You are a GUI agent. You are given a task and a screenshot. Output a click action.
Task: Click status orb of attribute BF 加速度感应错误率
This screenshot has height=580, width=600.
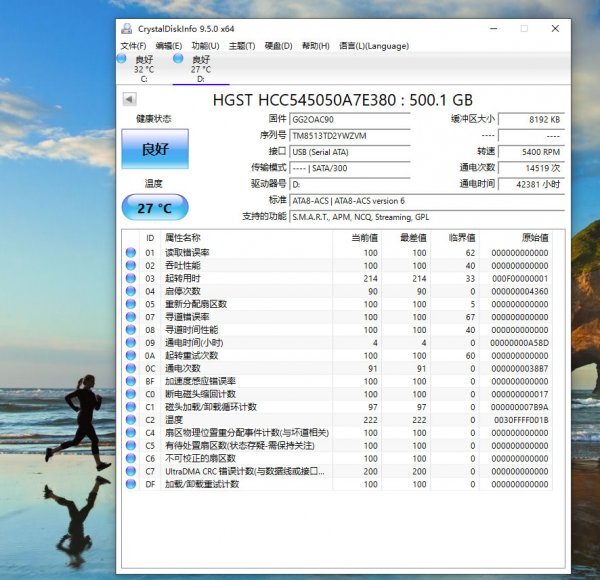(x=131, y=381)
